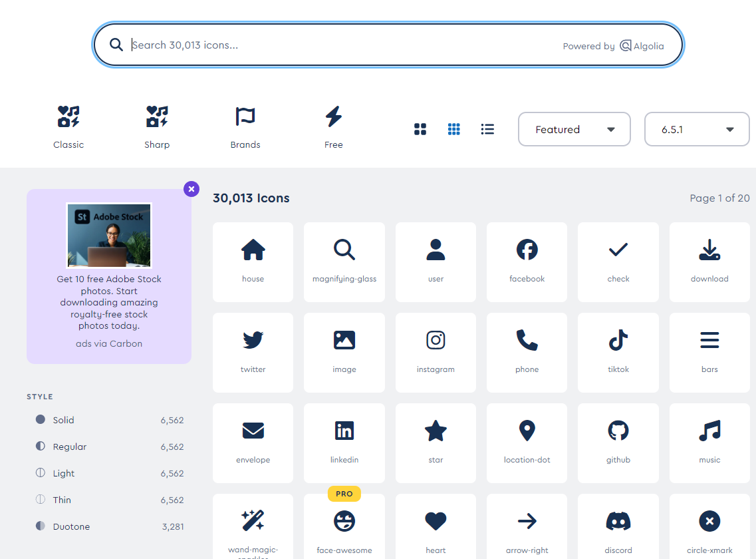
Task: Select the magnifying-glass icon card
Action: [x=344, y=262]
